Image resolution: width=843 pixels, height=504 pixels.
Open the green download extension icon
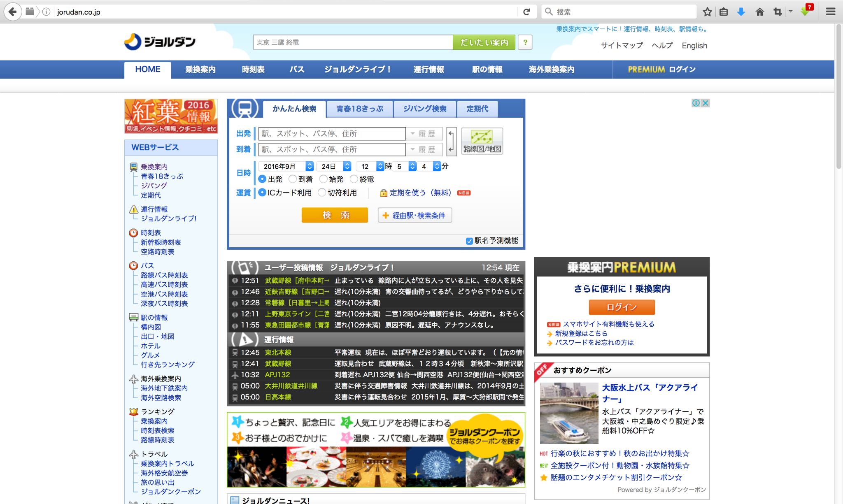pyautogui.click(x=806, y=11)
